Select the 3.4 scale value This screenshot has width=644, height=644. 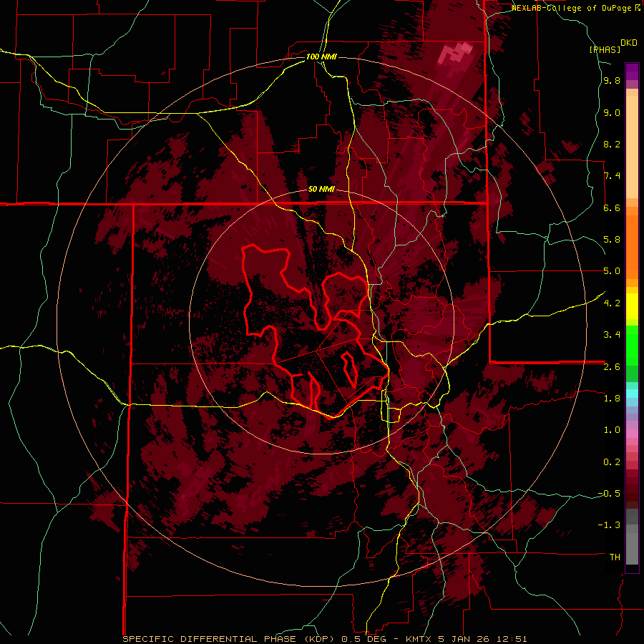point(612,335)
